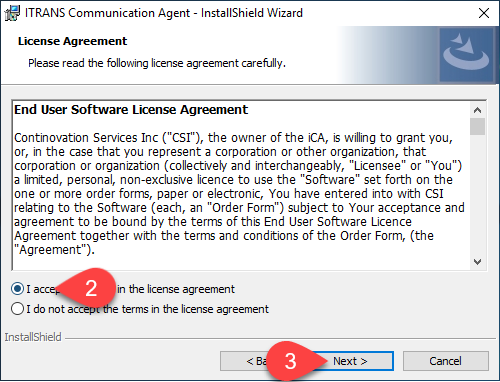Go back with the < Back button

pyautogui.click(x=246, y=361)
